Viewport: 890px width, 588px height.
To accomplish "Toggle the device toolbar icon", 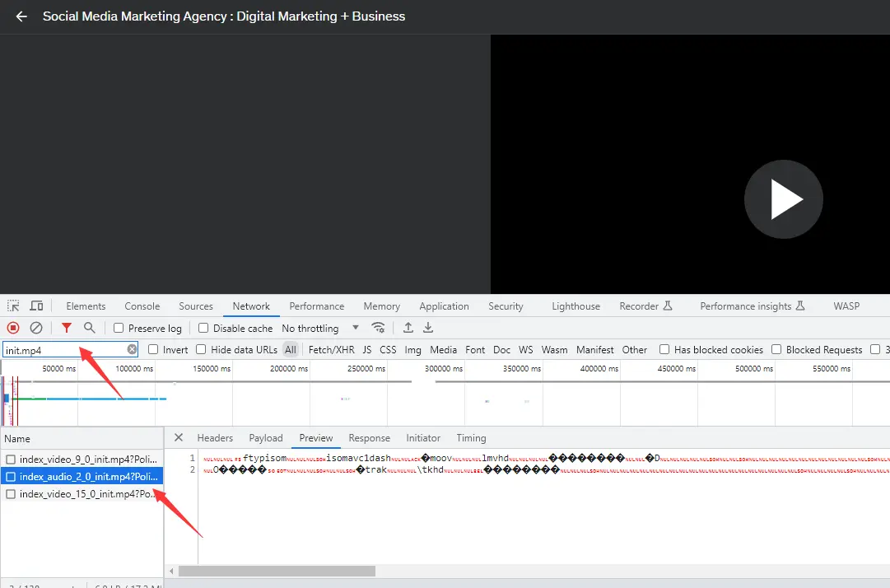I will (36, 306).
